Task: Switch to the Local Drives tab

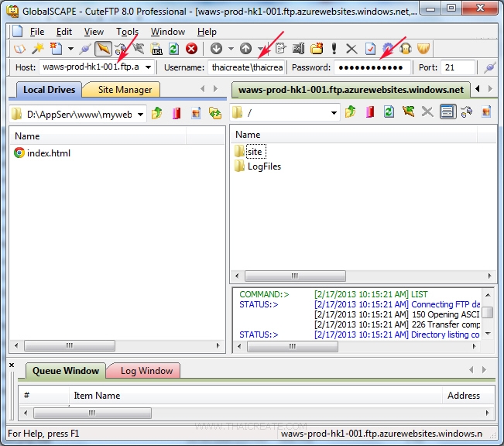Action: (x=49, y=89)
